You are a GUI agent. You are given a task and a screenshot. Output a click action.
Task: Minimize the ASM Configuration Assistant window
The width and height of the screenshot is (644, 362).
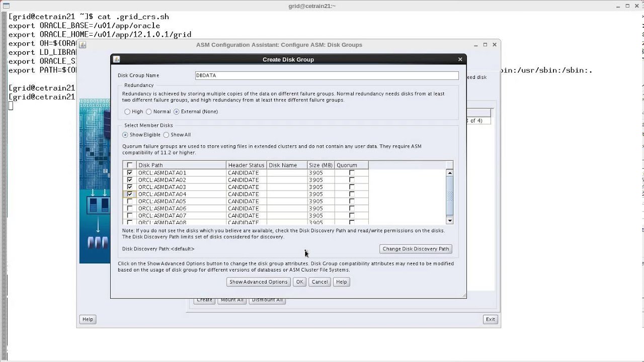pos(475,45)
